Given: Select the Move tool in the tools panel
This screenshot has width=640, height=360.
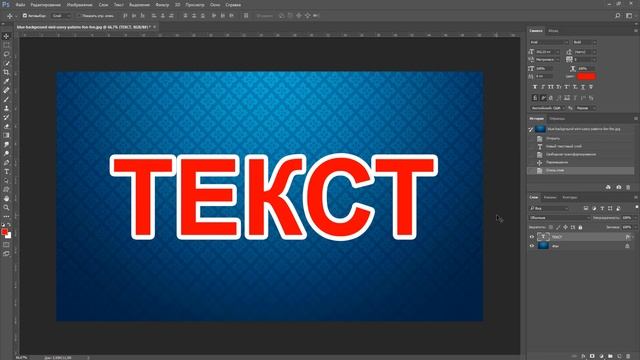Looking at the screenshot, I should point(6,36).
